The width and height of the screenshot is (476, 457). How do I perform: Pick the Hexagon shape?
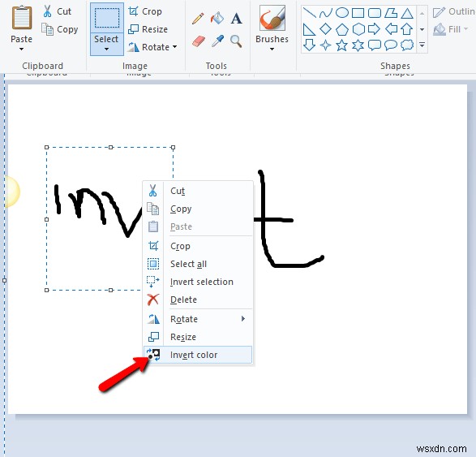pos(358,29)
